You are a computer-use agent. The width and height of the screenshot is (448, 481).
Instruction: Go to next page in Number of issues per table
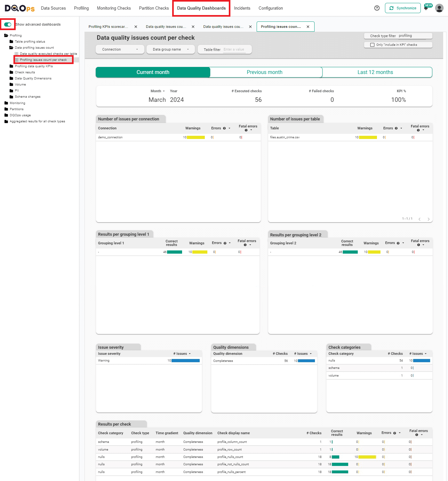pos(429,219)
